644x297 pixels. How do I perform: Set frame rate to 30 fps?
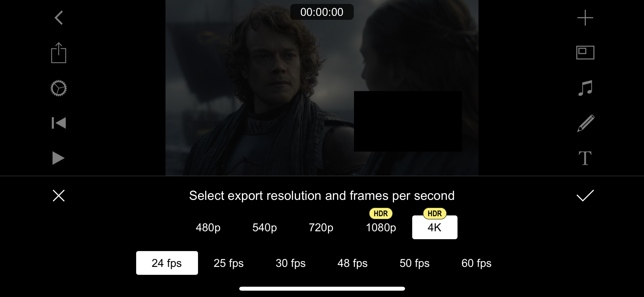(291, 263)
